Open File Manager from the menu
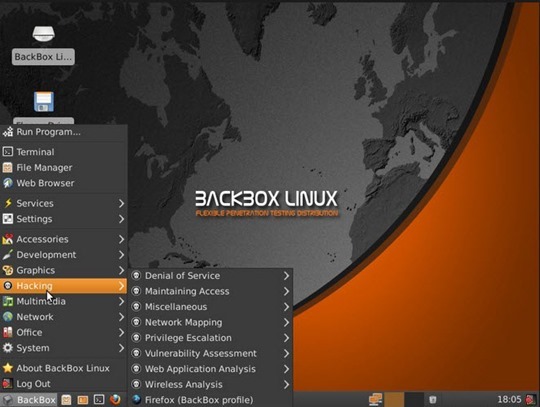The image size is (540, 407). [x=63, y=167]
